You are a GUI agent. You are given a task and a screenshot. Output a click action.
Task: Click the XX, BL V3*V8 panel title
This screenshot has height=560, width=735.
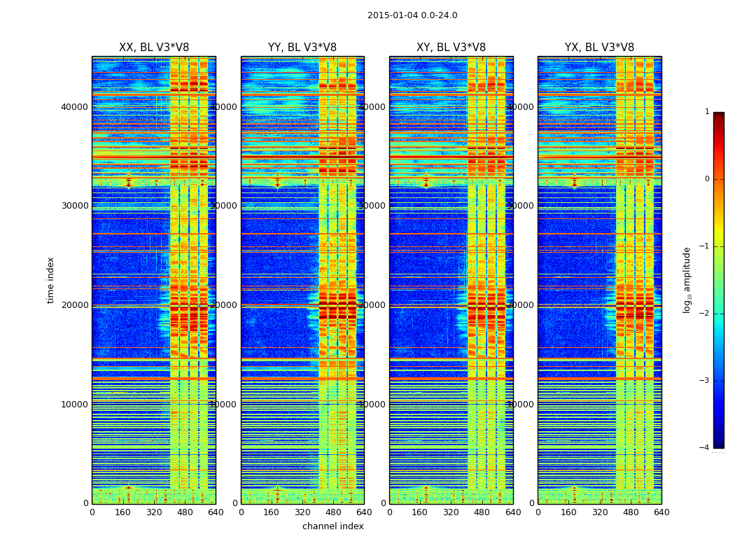[154, 48]
